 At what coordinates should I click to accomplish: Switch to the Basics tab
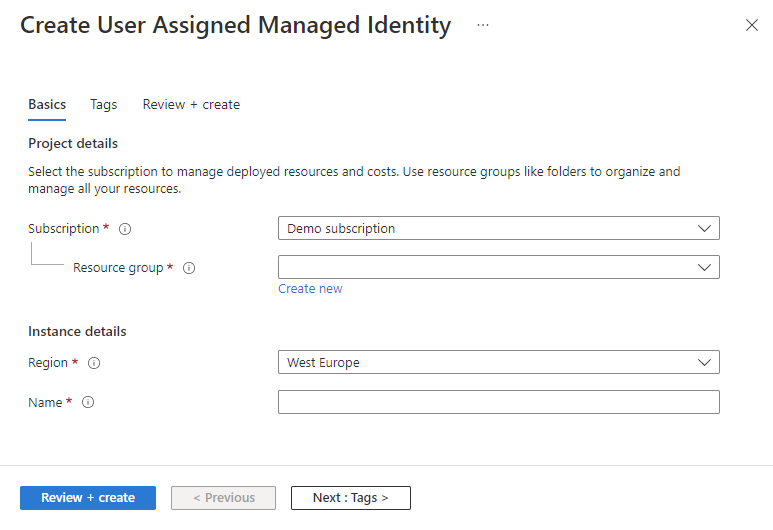coord(47,105)
